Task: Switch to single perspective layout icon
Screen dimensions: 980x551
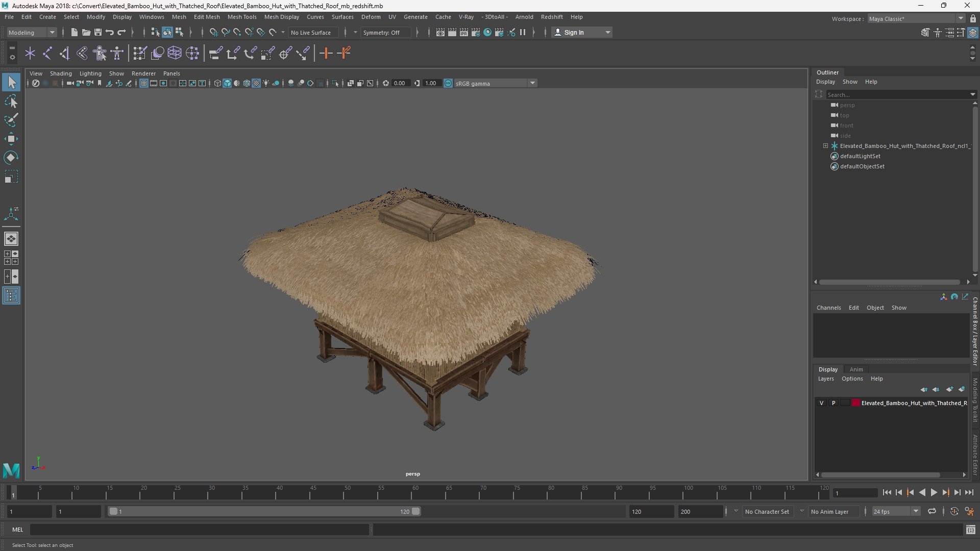Action: click(x=11, y=238)
